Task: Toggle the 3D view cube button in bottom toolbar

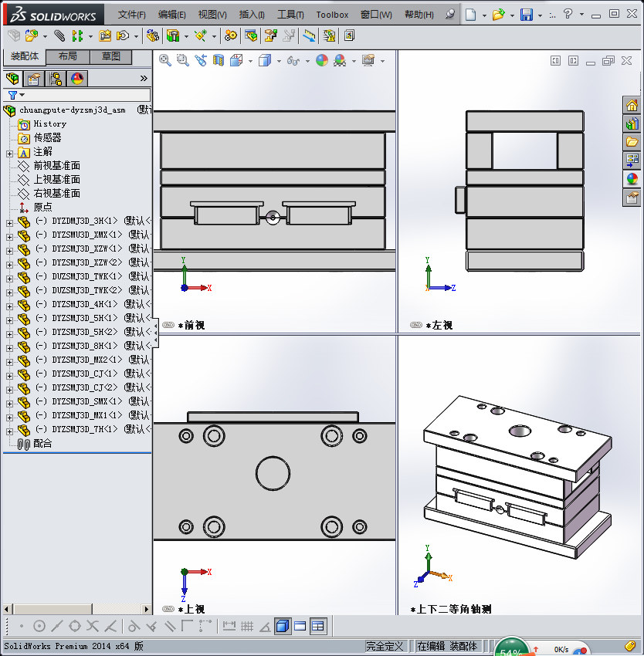Action: click(283, 627)
